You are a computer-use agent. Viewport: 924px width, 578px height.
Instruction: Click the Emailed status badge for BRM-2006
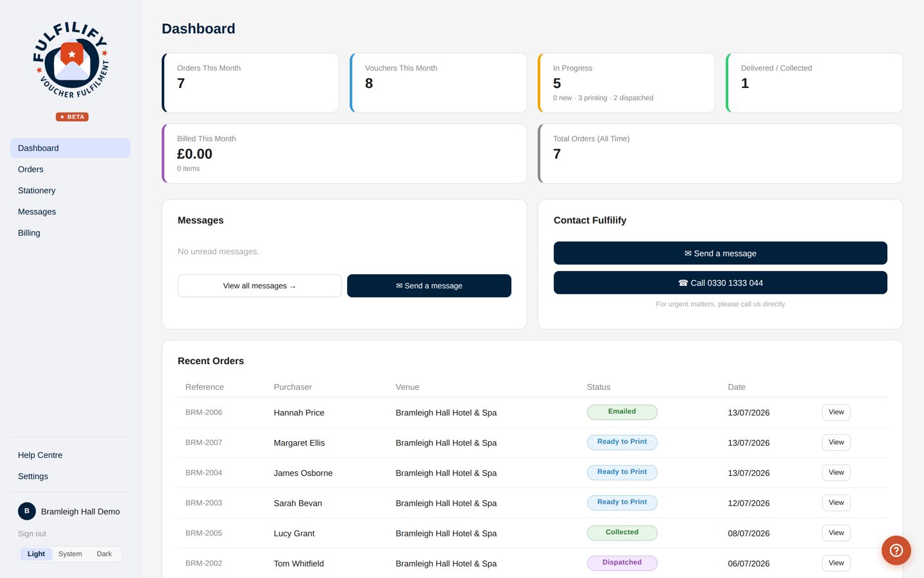click(622, 412)
